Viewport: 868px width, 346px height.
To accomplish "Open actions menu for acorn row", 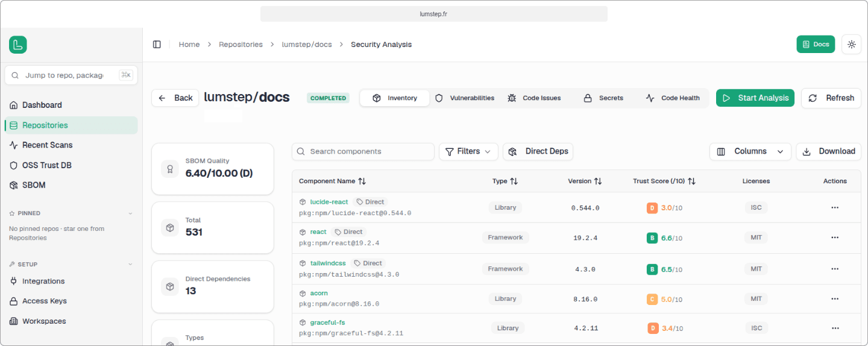I will coord(835,299).
